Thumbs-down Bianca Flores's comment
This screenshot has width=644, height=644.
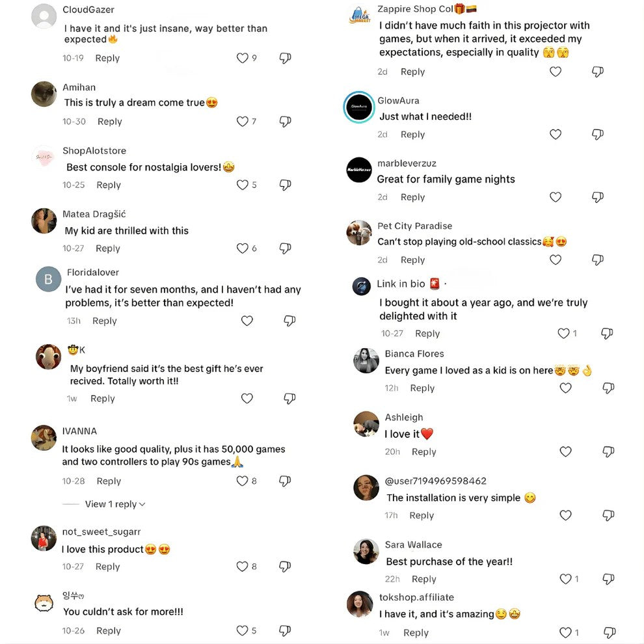[608, 388]
